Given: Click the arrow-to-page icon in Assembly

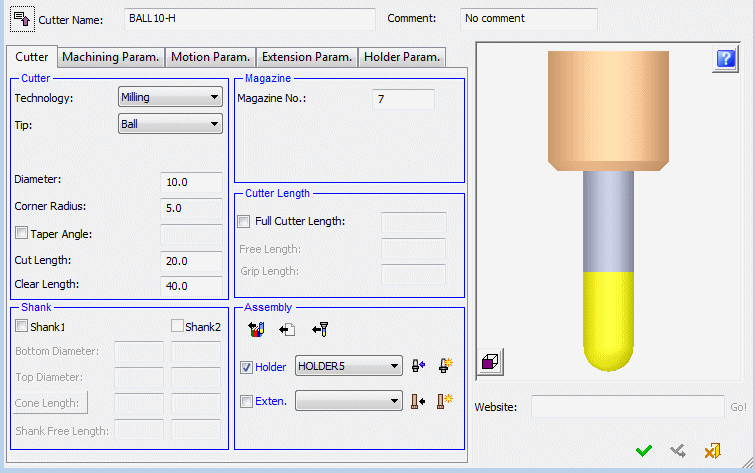Looking at the screenshot, I should pyautogui.click(x=286, y=329).
